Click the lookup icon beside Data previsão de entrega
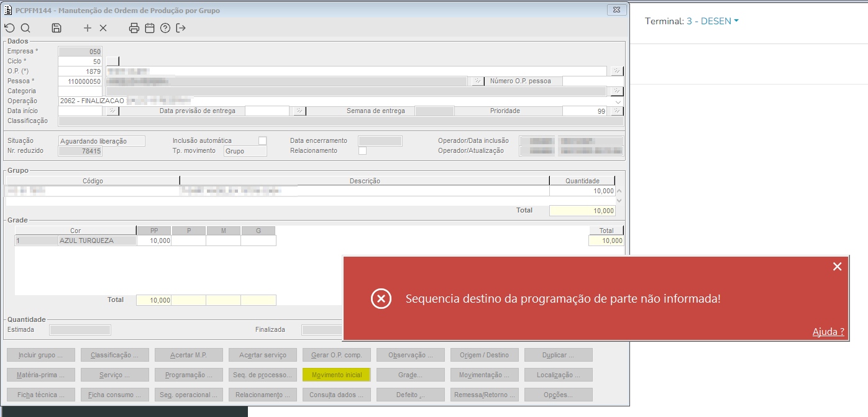This screenshot has height=417, width=868. pyautogui.click(x=299, y=111)
